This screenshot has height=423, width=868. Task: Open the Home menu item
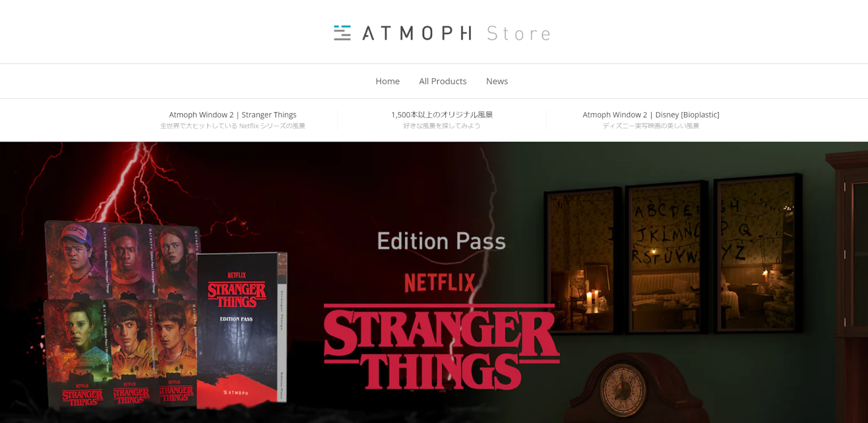(x=387, y=81)
